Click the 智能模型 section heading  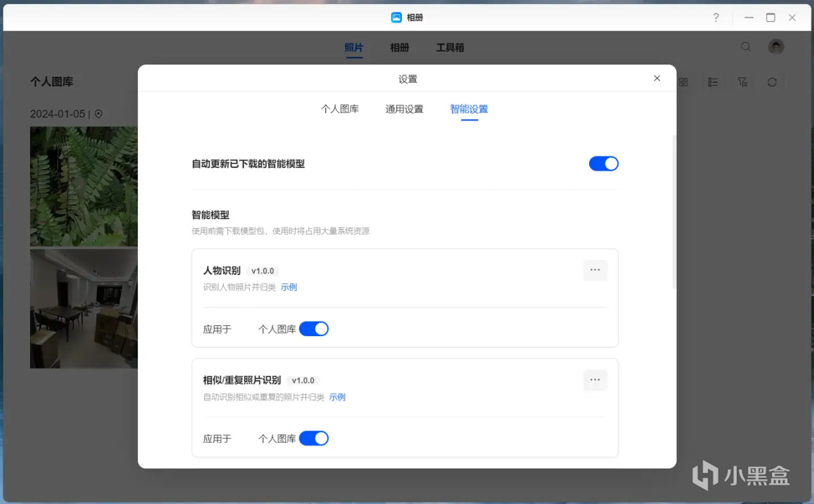pos(210,215)
